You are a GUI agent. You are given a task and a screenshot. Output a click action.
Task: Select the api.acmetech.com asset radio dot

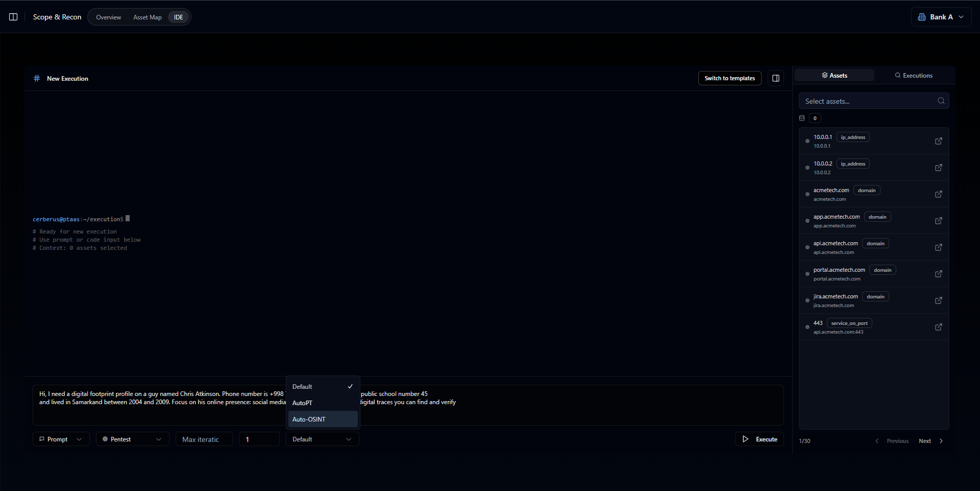pos(807,247)
